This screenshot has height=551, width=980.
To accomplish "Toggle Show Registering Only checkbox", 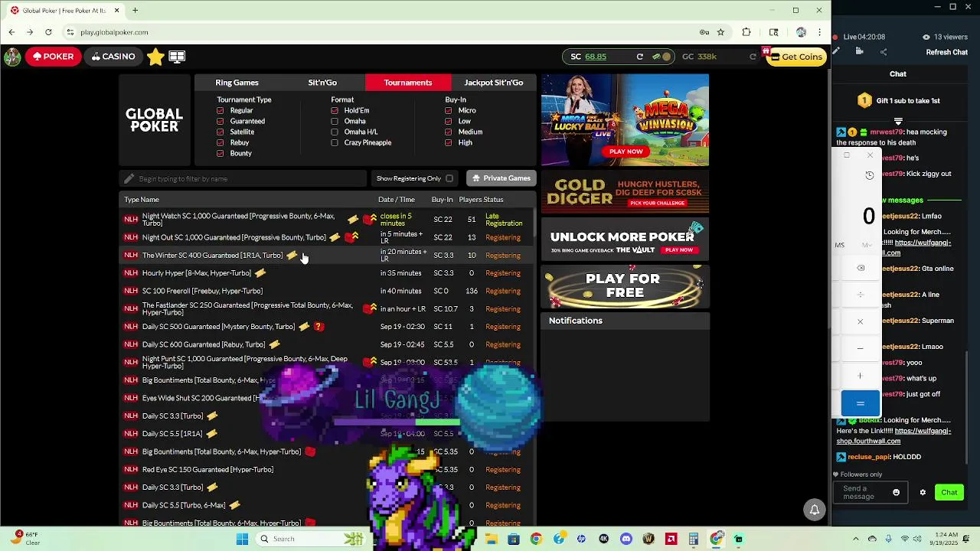I will pos(449,178).
